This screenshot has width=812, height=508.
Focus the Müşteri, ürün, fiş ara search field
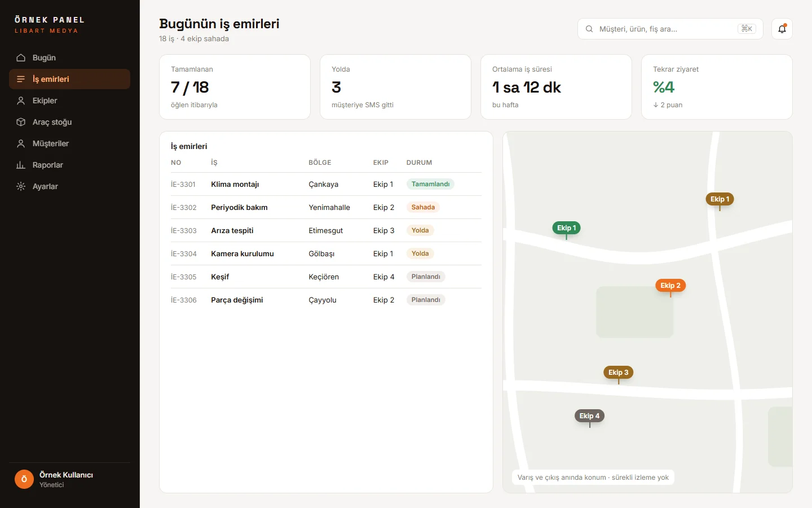[x=670, y=29]
